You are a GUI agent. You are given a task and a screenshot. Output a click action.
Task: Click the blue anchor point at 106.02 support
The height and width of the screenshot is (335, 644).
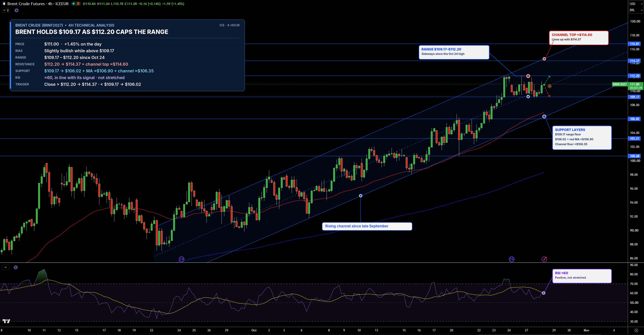544,117
